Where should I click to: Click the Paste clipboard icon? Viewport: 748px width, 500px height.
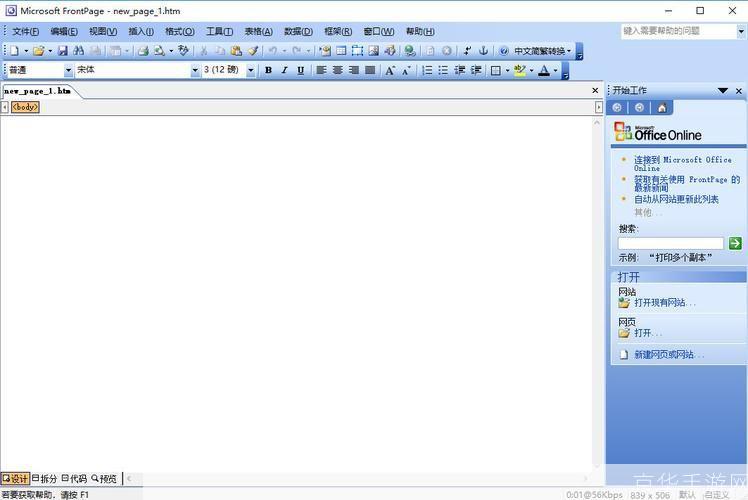[236, 51]
